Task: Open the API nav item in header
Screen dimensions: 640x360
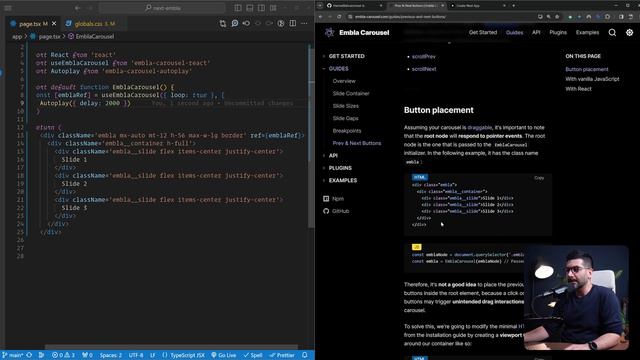Action: click(536, 33)
